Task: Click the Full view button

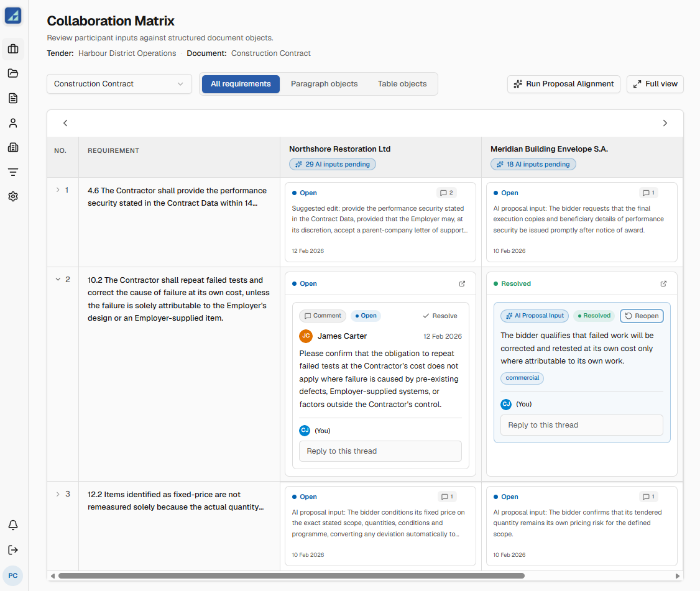Action: pyautogui.click(x=655, y=84)
